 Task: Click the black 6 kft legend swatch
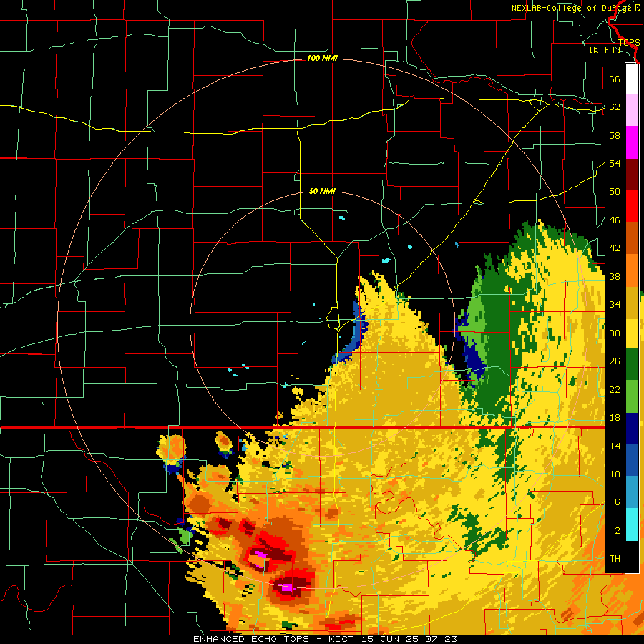pos(632,557)
